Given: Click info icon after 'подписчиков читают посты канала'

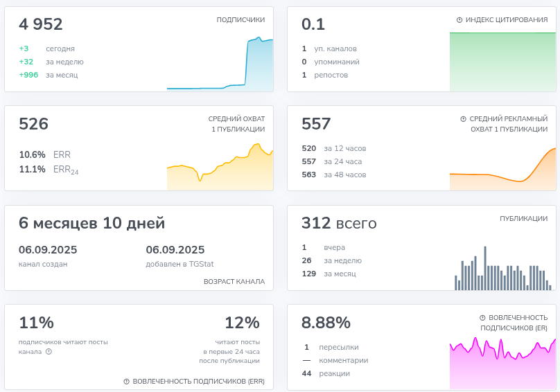Looking at the screenshot, I should point(49,352).
